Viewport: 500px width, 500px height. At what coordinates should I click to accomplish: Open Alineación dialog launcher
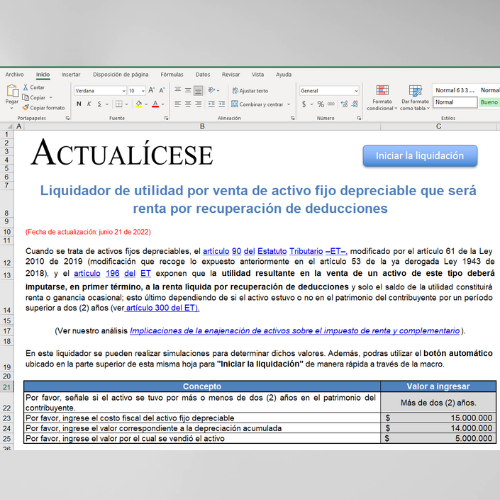(293, 118)
